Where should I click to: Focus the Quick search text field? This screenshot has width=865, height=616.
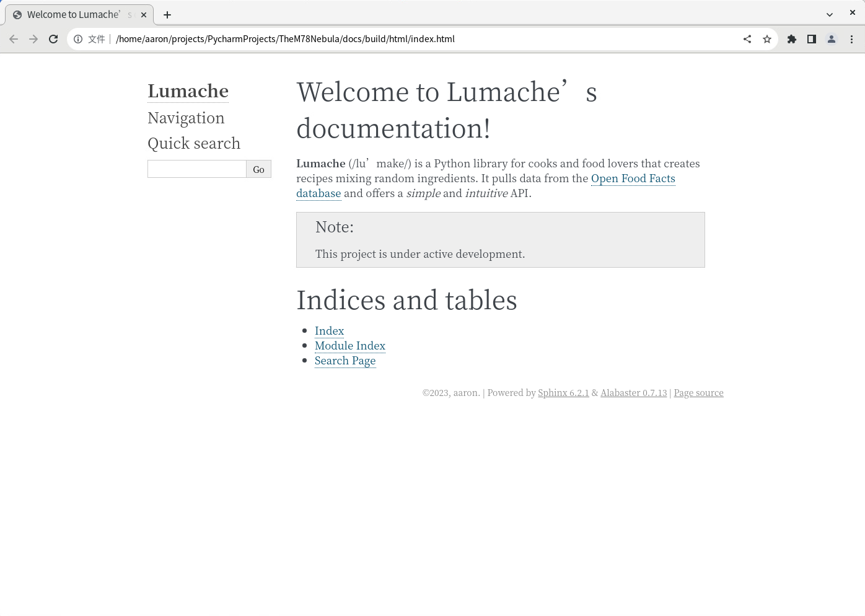(197, 169)
